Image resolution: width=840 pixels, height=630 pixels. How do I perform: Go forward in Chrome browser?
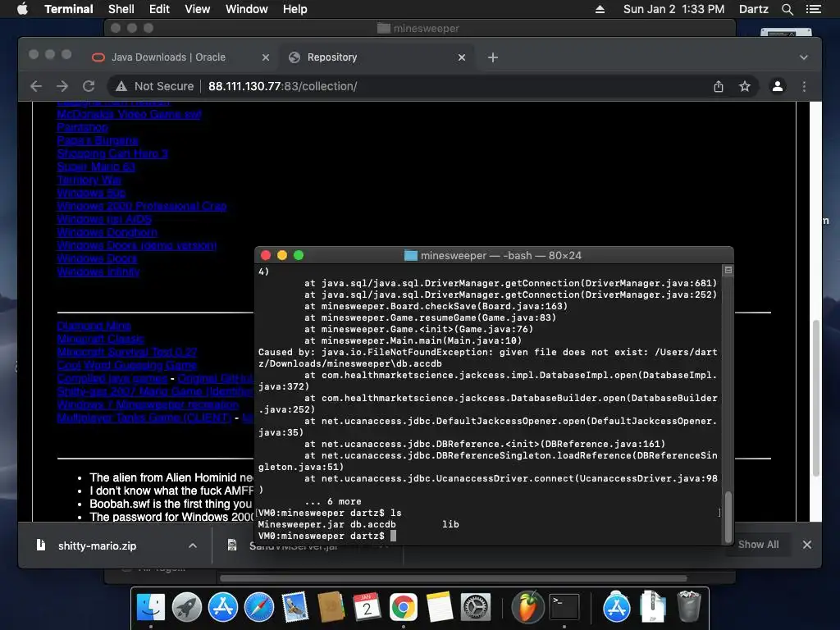62,86
